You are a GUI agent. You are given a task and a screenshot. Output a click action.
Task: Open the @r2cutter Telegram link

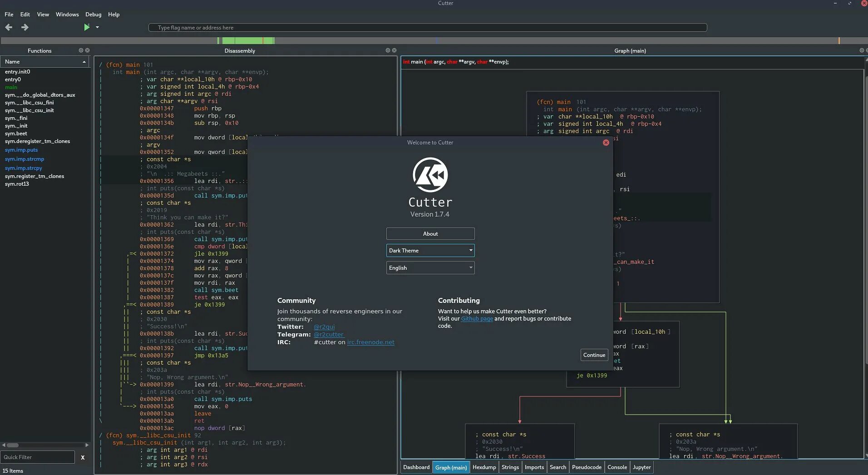[329, 335]
